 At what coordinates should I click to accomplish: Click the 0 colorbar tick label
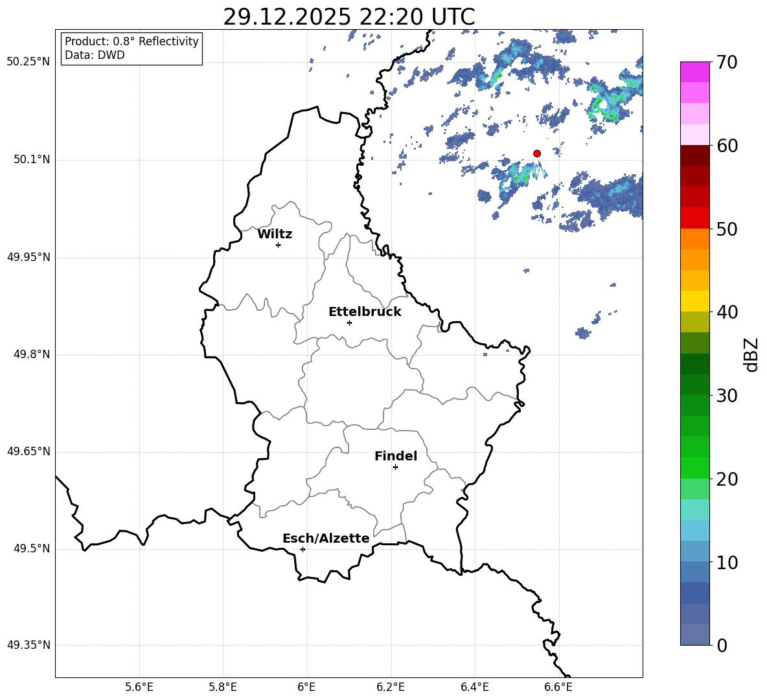pos(722,646)
